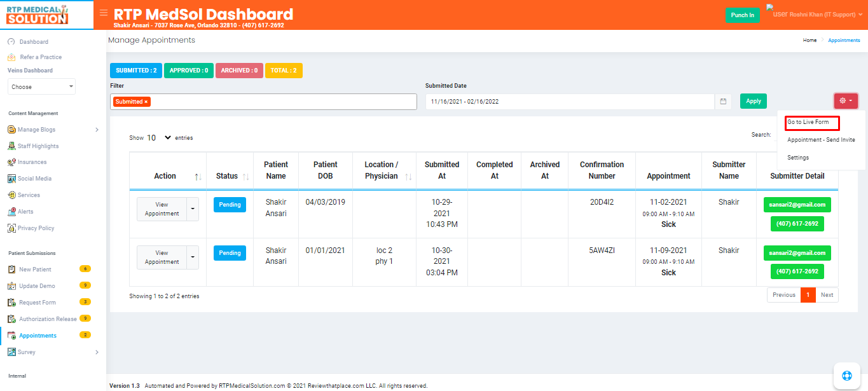The width and height of the screenshot is (868, 391).
Task: Click phone number in the 11-09-2021 appointment row
Action: tap(797, 271)
